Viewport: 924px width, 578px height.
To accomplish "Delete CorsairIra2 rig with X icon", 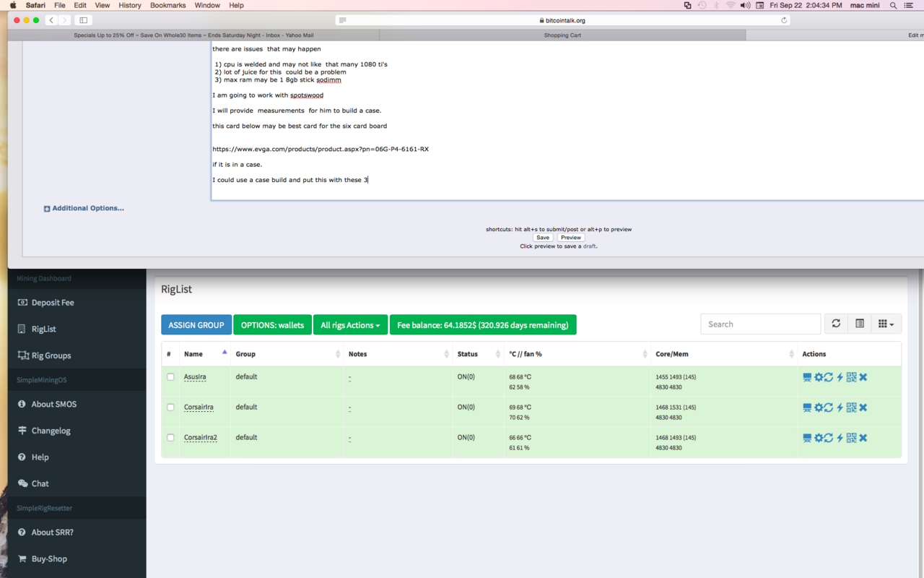I will 863,438.
